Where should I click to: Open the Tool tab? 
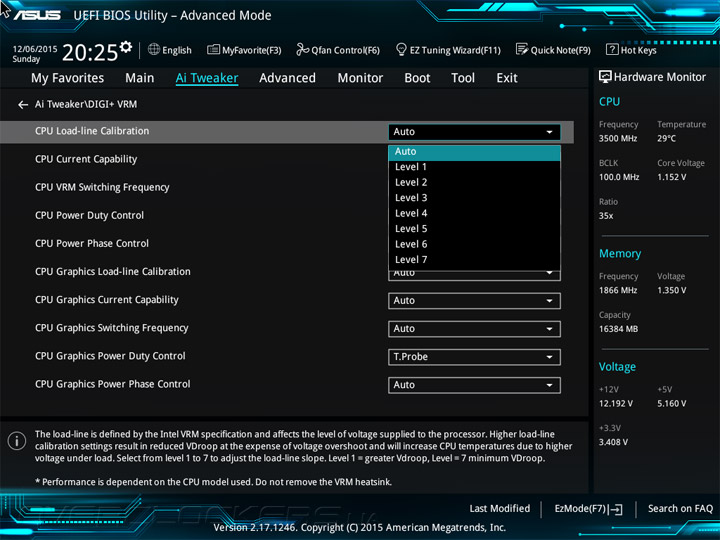(463, 78)
